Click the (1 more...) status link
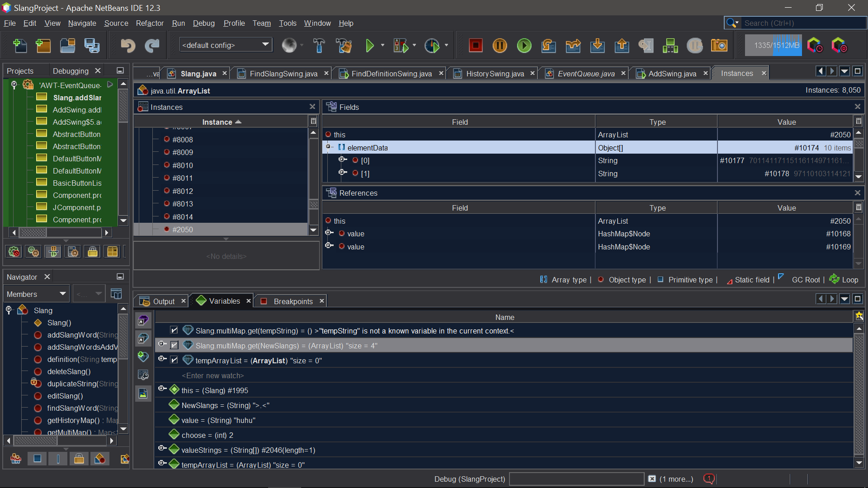868x488 pixels. click(x=676, y=479)
